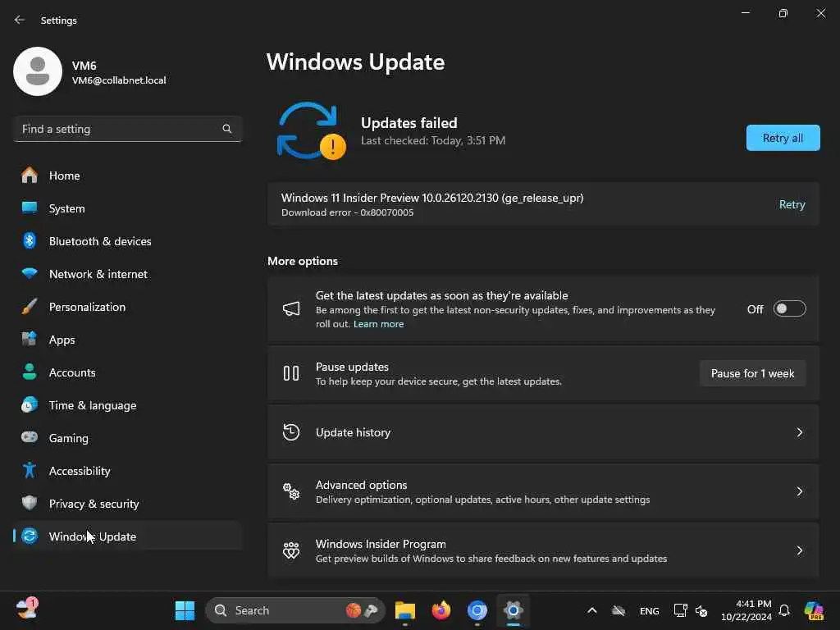This screenshot has height=630, width=840.
Task: Click the widgets weather icon on taskbar
Action: click(x=27, y=609)
